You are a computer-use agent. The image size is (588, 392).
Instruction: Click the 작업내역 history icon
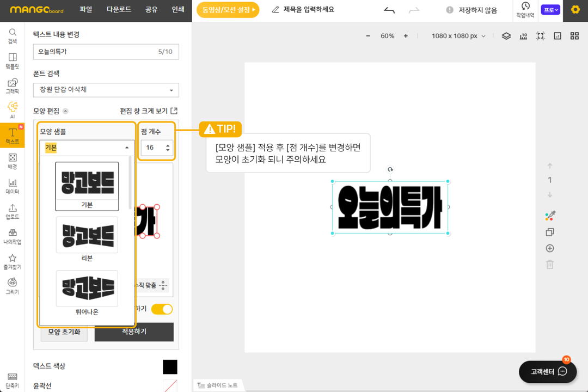525,10
